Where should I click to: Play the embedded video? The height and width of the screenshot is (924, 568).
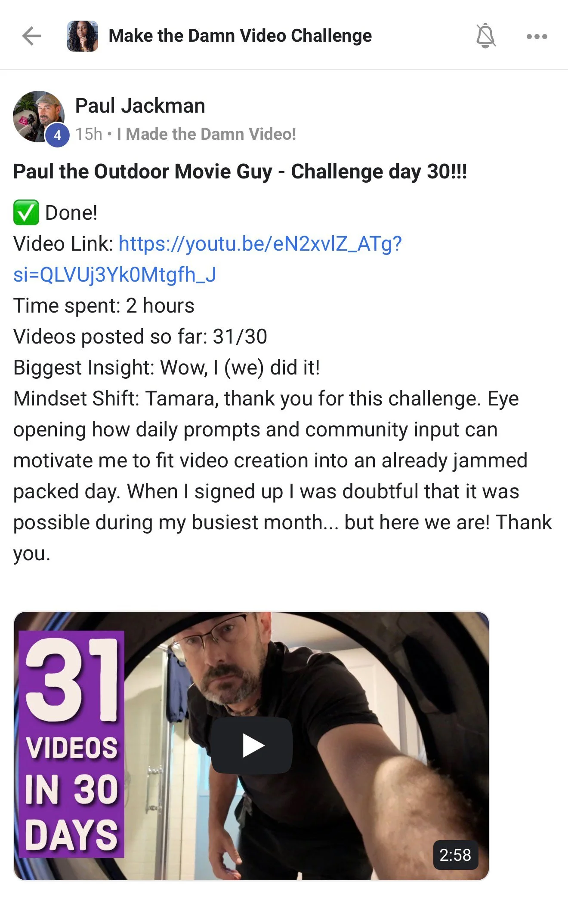click(x=252, y=745)
